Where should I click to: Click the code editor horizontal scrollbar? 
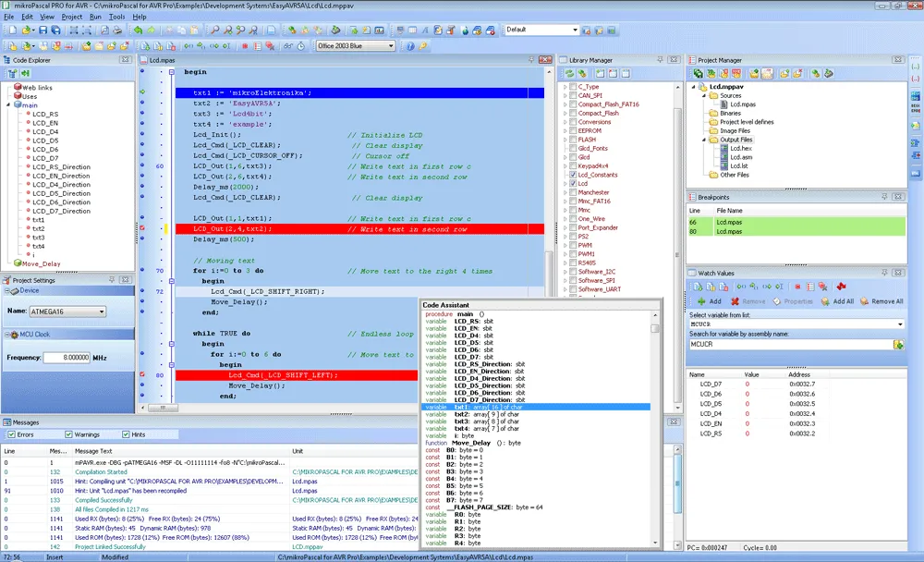pos(342,408)
